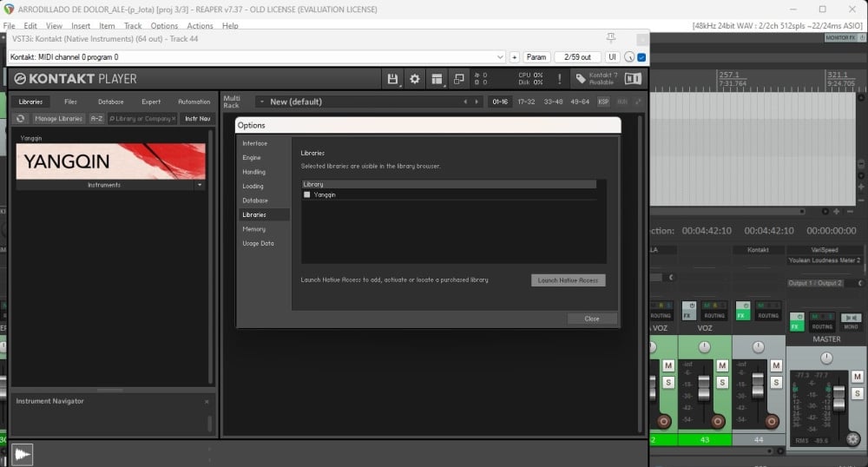868x467 pixels.
Task: Click the wet/dry knob icon beside UI
Action: coord(629,57)
